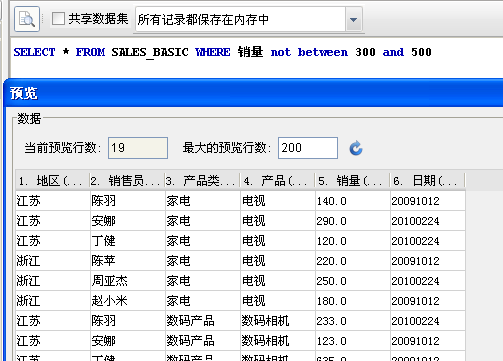Click the SELECT keyword in the query
This screenshot has height=361, width=503.
pos(34,52)
